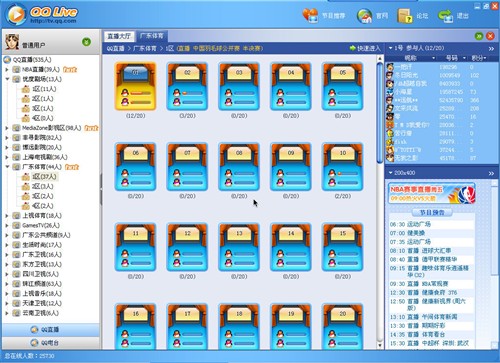Viewport: 500px width, 363px height.
Task: Switch to the 直播大厅 tab
Action: 119,36
